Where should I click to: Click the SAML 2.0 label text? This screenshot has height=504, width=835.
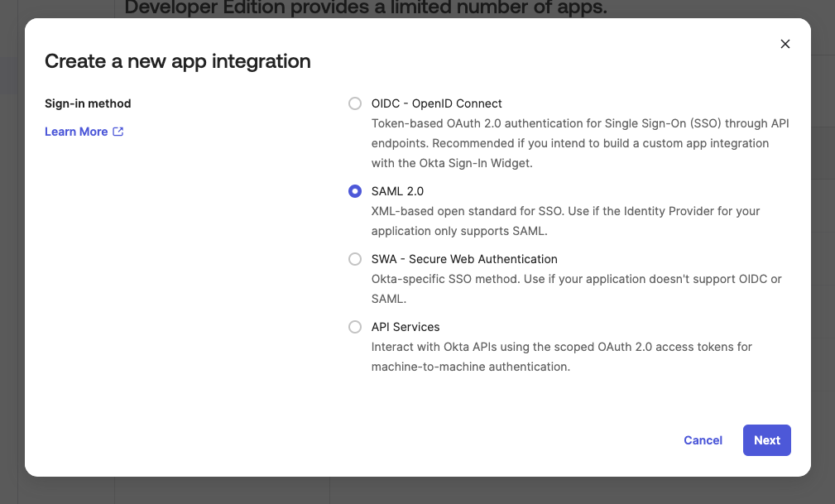pyautogui.click(x=397, y=191)
